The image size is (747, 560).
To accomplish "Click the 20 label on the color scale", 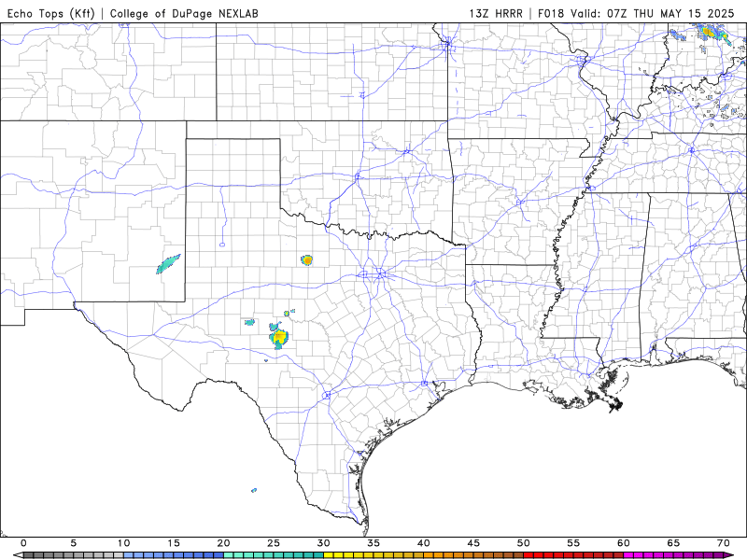I will [x=223, y=543].
